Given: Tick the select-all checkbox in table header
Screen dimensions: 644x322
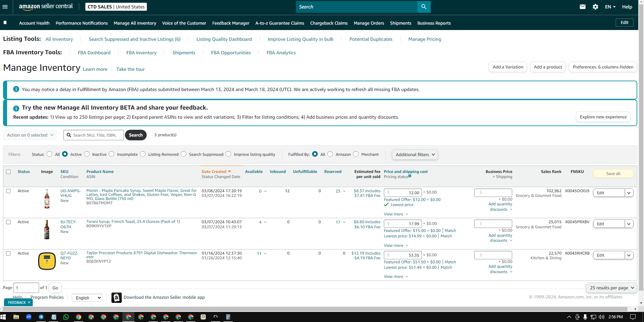Looking at the screenshot, I should coord(8,172).
